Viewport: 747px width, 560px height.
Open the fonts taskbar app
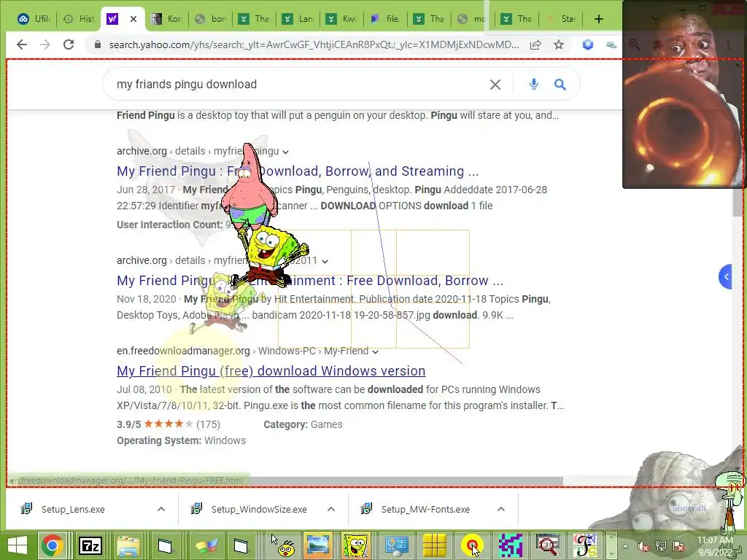(585, 545)
